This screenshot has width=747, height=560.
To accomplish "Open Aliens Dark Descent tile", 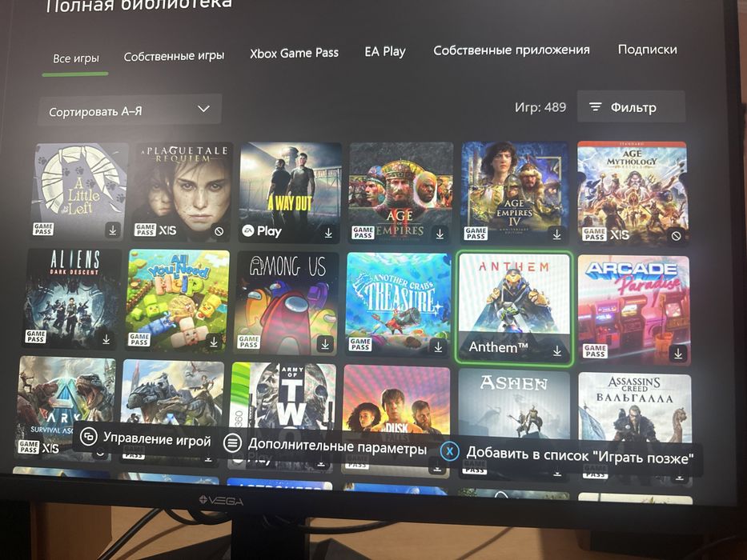I will pyautogui.click(x=74, y=298).
